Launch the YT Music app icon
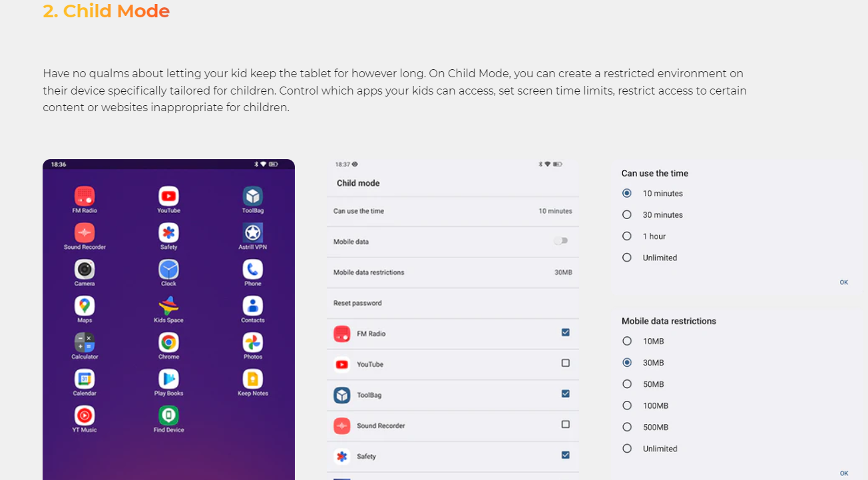 click(x=85, y=416)
